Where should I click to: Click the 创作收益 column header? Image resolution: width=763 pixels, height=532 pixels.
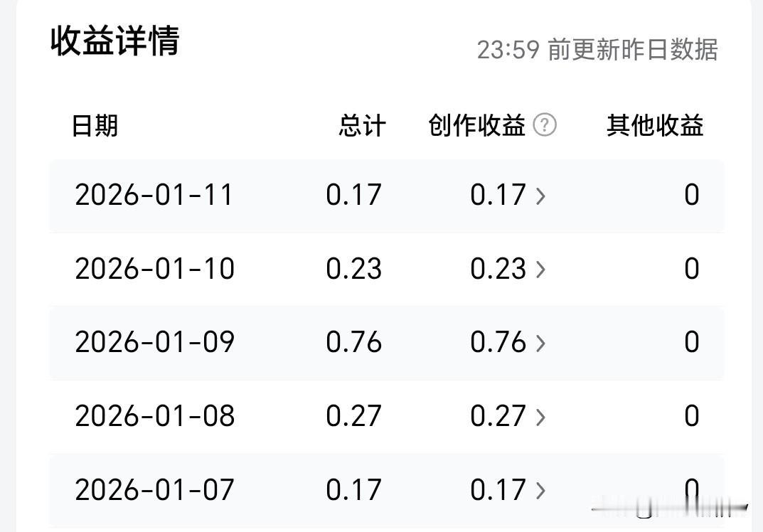coord(477,126)
